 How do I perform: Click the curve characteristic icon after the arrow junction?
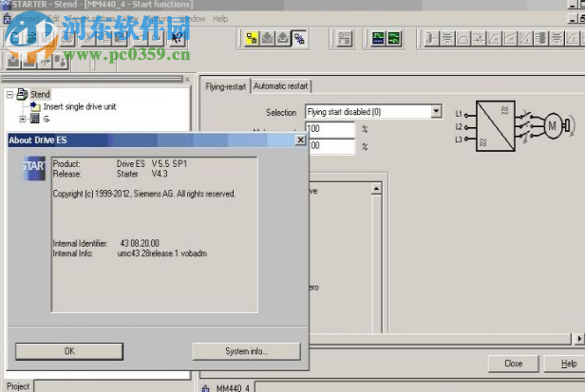(494, 38)
